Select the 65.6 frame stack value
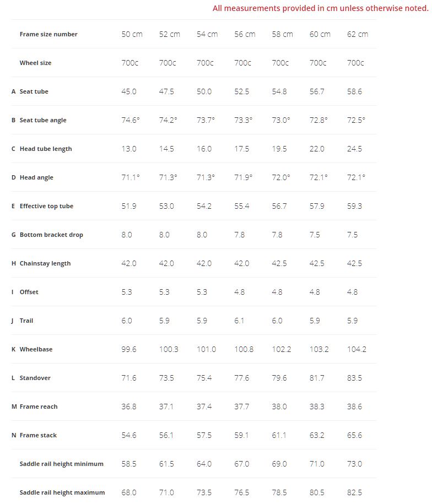432x504 pixels. click(354, 435)
